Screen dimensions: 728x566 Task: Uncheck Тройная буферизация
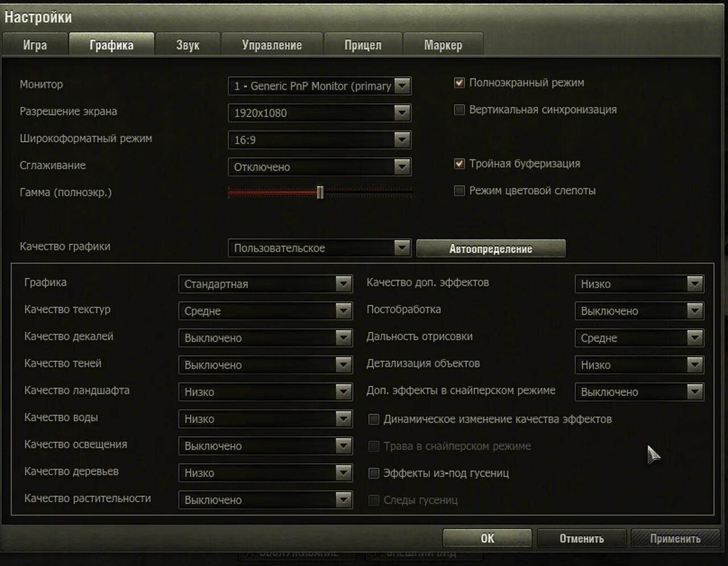coord(460,164)
